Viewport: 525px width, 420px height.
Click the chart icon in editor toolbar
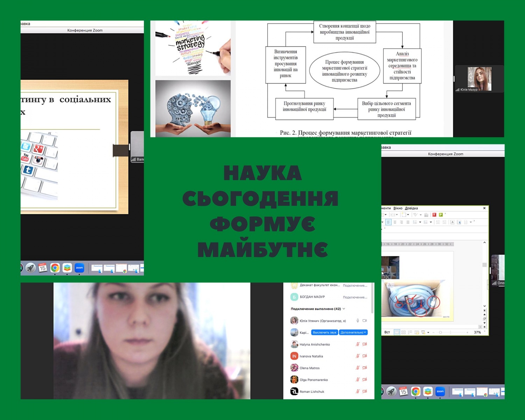(426, 215)
